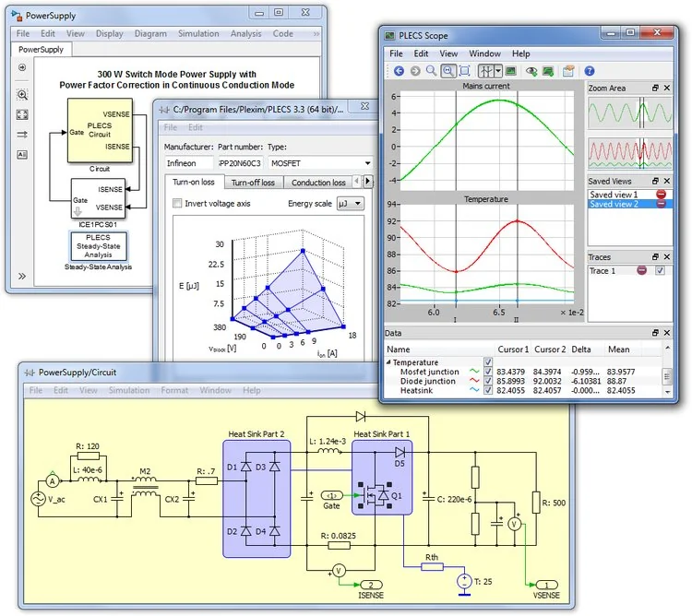Viewport: 692px width, 616px height.
Task: Open the blue help icon in Scope toolbar
Action: (x=590, y=71)
